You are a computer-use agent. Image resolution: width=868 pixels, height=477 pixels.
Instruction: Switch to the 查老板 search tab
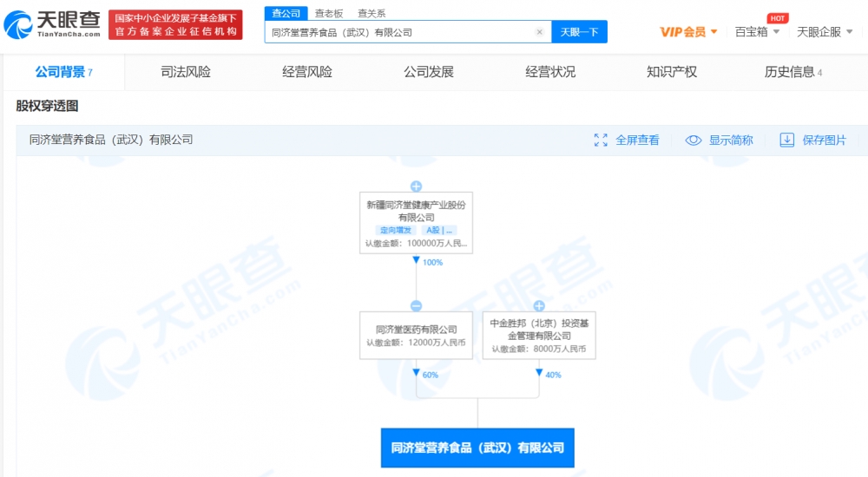329,13
